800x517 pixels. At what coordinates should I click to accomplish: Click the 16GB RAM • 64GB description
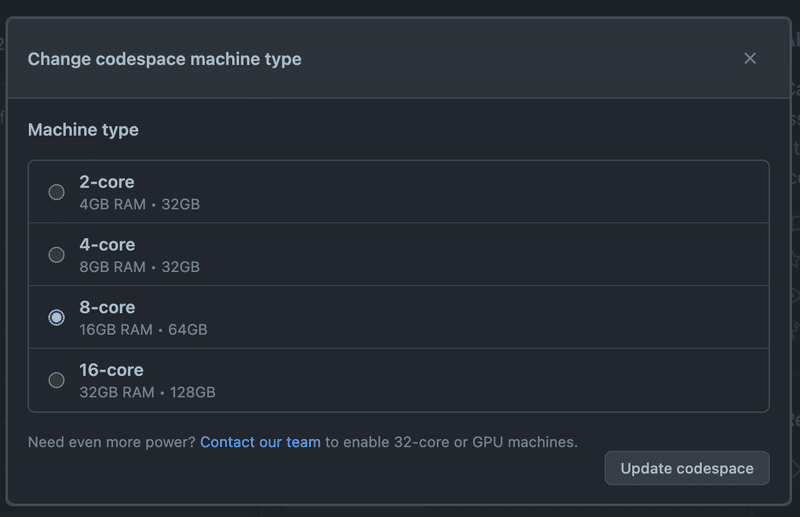click(x=143, y=329)
